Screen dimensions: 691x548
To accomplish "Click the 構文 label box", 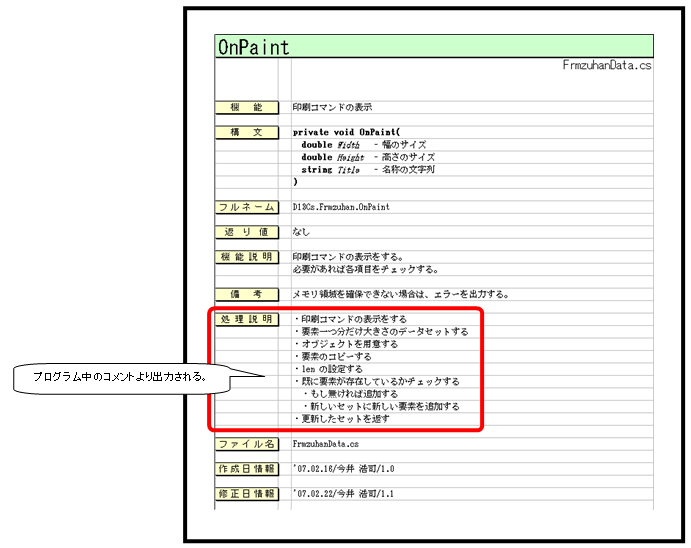I will point(246,132).
